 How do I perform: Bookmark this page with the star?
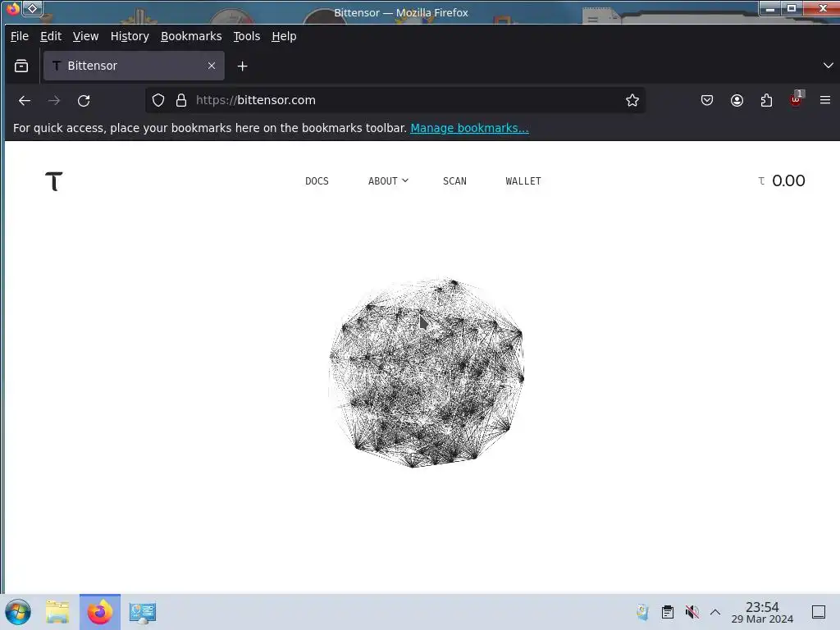click(632, 100)
